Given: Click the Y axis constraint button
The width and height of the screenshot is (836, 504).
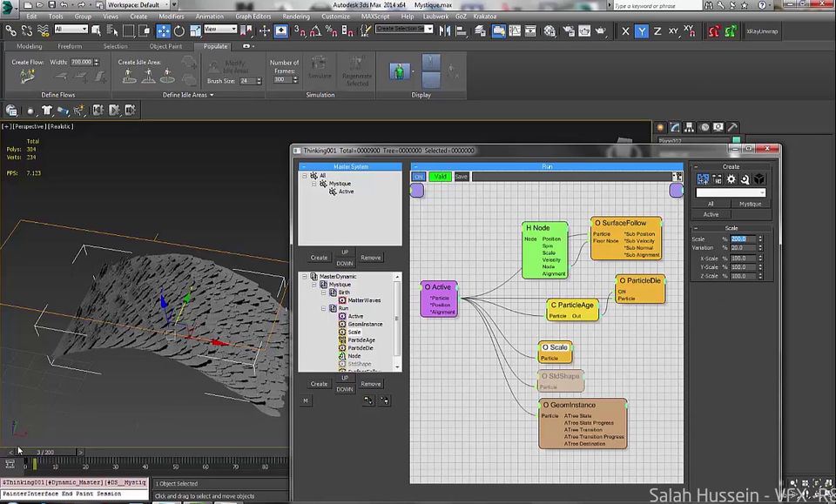Looking at the screenshot, I should point(641,31).
